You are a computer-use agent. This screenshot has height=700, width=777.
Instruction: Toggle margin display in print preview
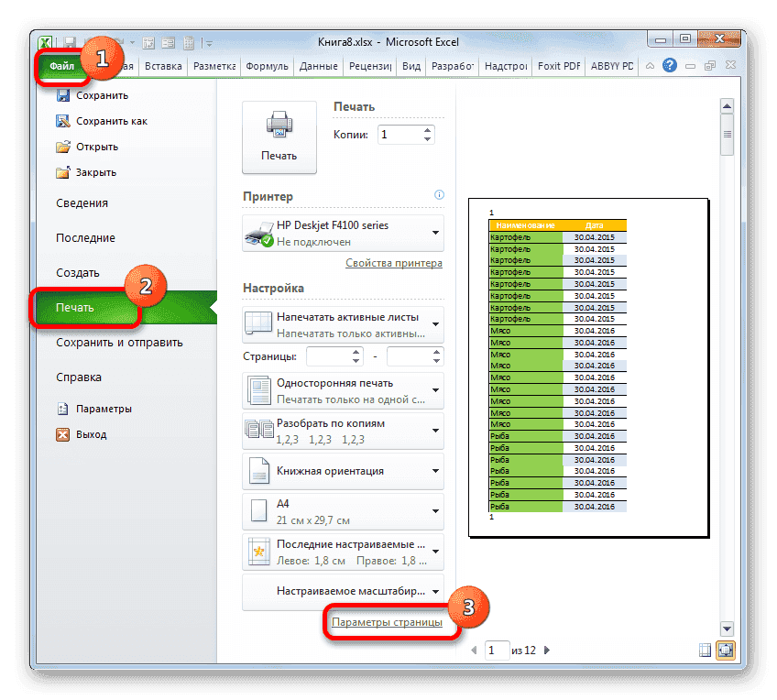tap(705, 650)
